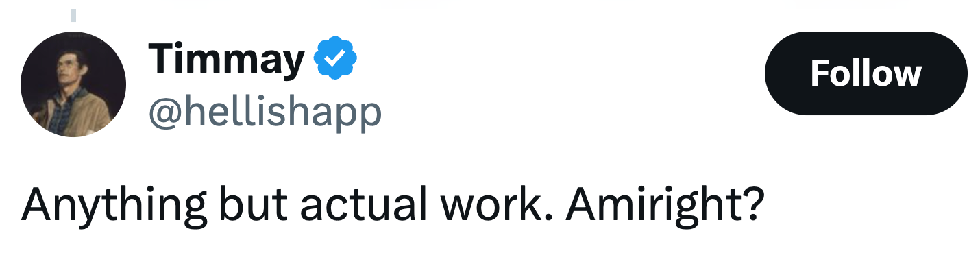
Task: Click the "@" symbol in the handle
Action: tap(164, 113)
